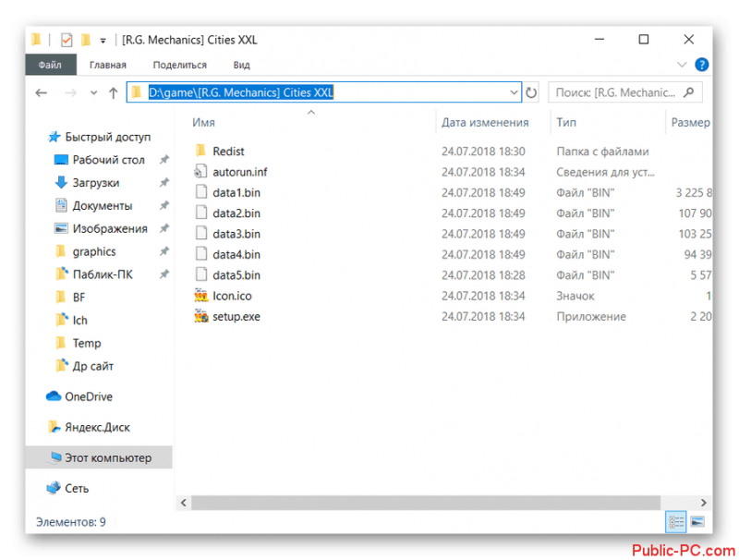Sort by the Имя column header
The width and height of the screenshot is (739, 560).
pos(203,123)
